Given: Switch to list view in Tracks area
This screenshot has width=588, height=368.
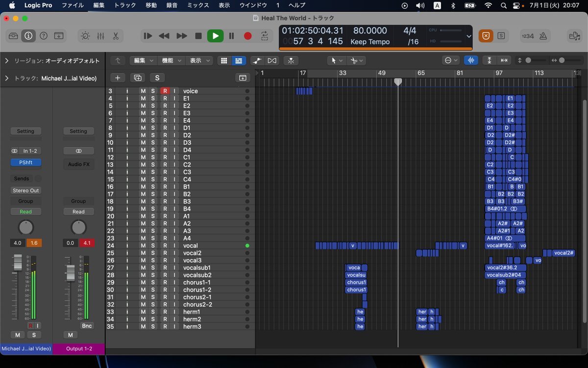Looking at the screenshot, I should pyautogui.click(x=239, y=60).
